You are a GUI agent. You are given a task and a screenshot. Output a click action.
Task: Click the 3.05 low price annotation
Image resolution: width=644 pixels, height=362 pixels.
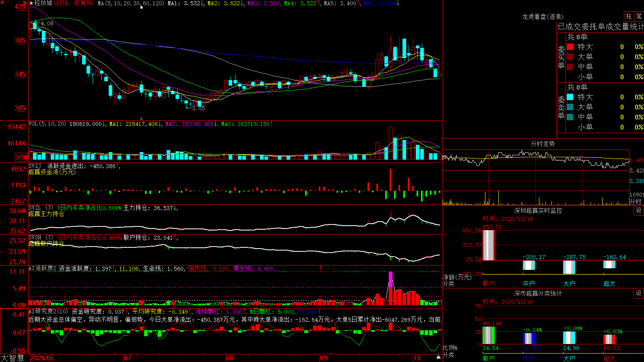coord(198,109)
